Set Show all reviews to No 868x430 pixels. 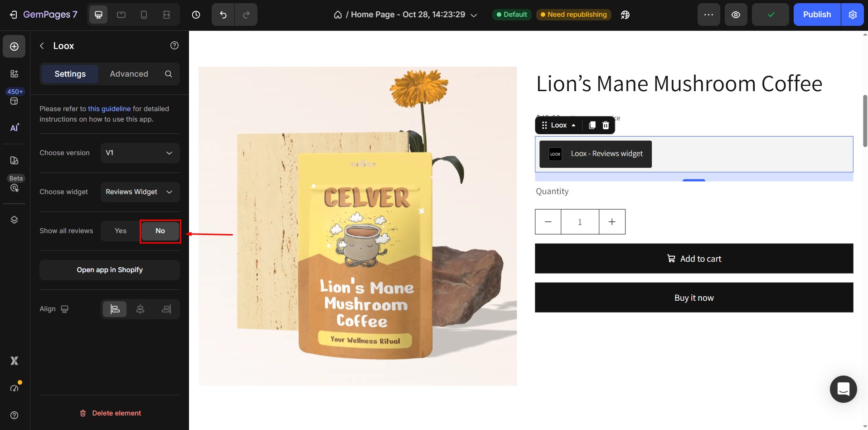click(x=160, y=231)
